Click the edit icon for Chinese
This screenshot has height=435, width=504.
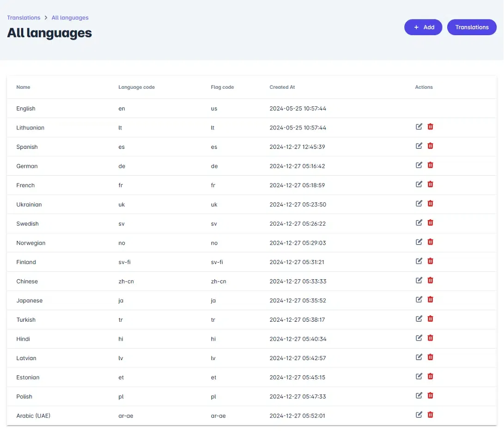coord(419,280)
